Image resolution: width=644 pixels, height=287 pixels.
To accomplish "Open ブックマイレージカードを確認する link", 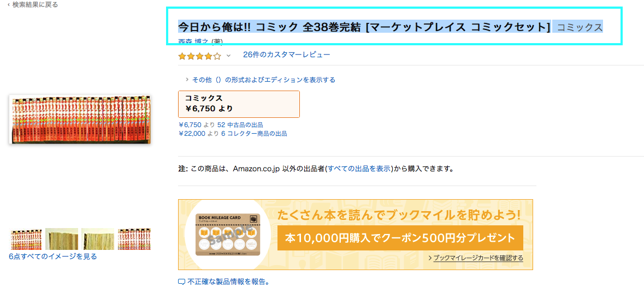I will 478,258.
